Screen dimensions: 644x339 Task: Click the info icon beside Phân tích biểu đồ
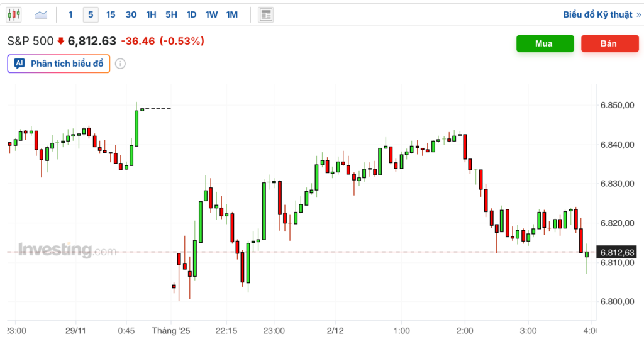click(x=120, y=64)
